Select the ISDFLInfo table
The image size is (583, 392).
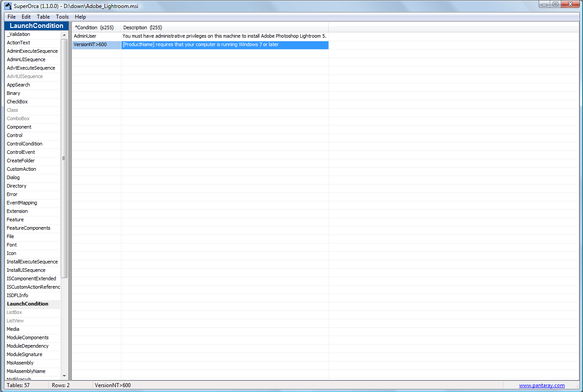33,295
